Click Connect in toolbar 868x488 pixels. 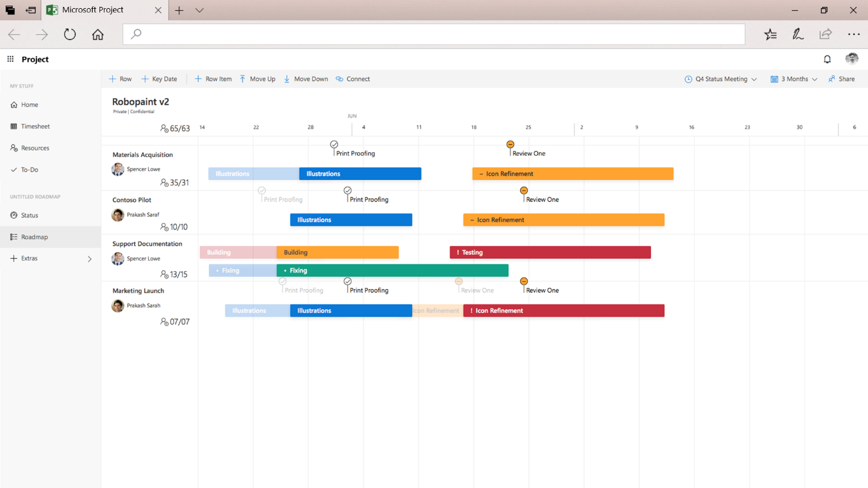coord(353,79)
